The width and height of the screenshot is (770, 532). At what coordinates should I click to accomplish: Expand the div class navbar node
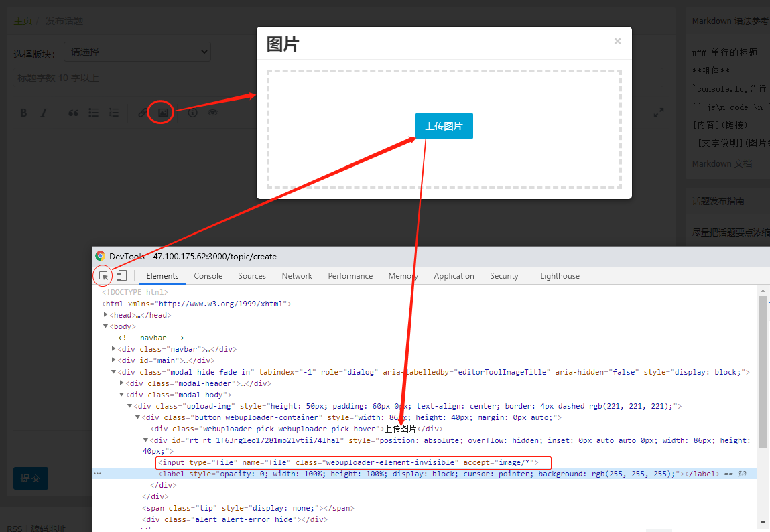point(113,348)
